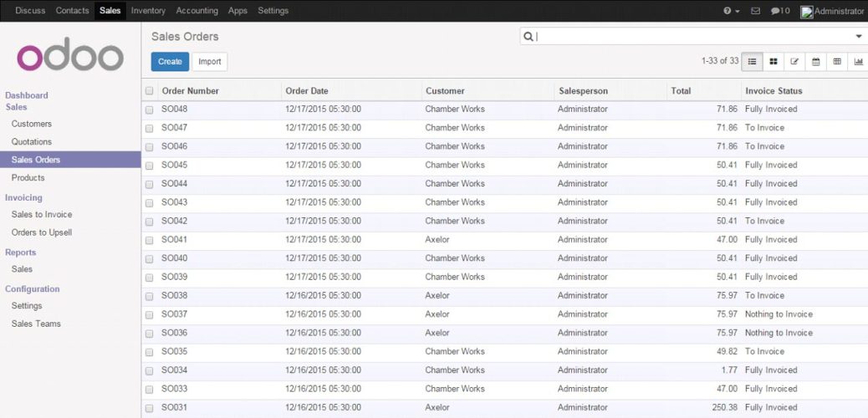
Task: Click the search magnifier icon
Action: coord(528,37)
